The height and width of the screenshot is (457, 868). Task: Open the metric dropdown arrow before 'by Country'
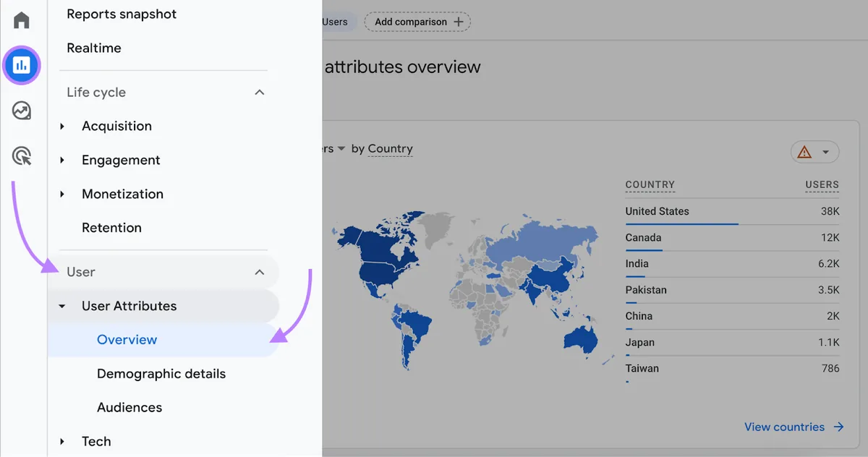(341, 149)
